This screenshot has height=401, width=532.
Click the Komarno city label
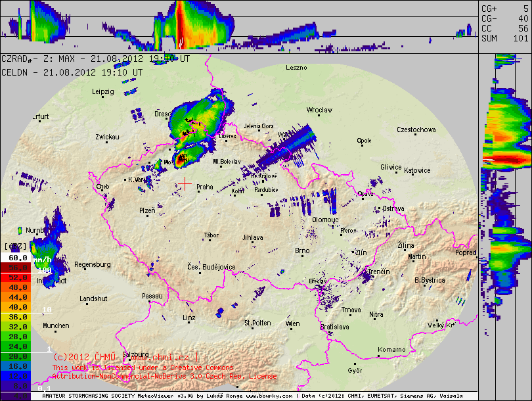tap(391, 349)
